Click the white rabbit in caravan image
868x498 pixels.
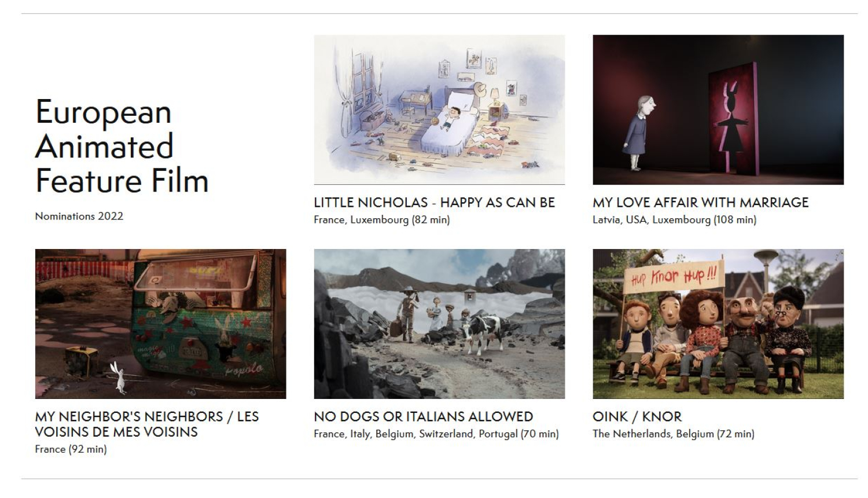(119, 378)
